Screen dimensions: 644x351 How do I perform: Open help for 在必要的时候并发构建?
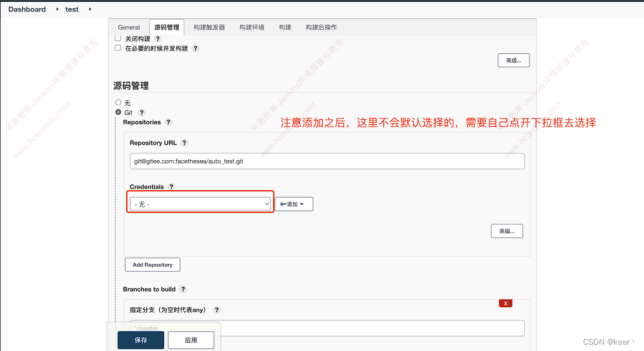coord(195,48)
